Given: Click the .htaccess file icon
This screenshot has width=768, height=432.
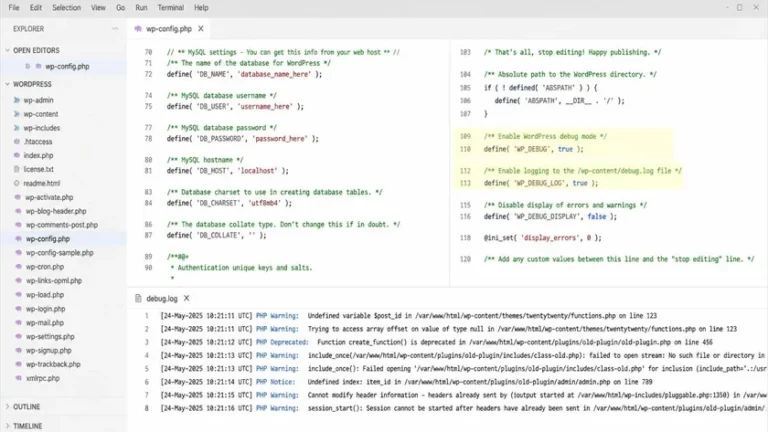Looking at the screenshot, I should (x=17, y=142).
